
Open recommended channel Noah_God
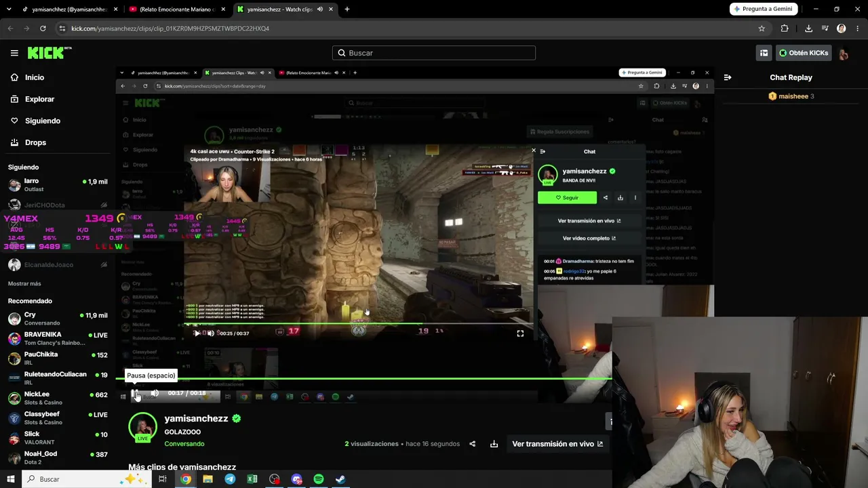[58, 457]
